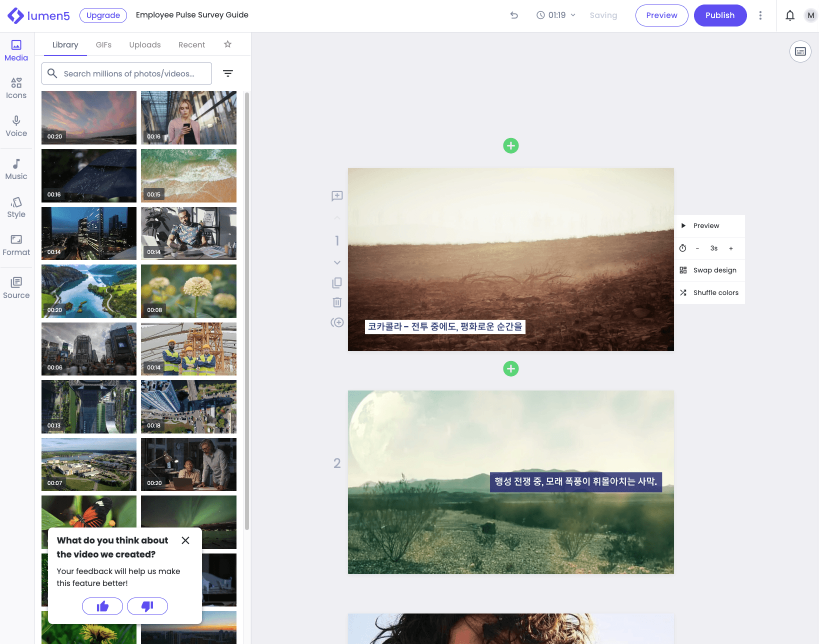Select the city skyline at night thumbnail

(89, 233)
